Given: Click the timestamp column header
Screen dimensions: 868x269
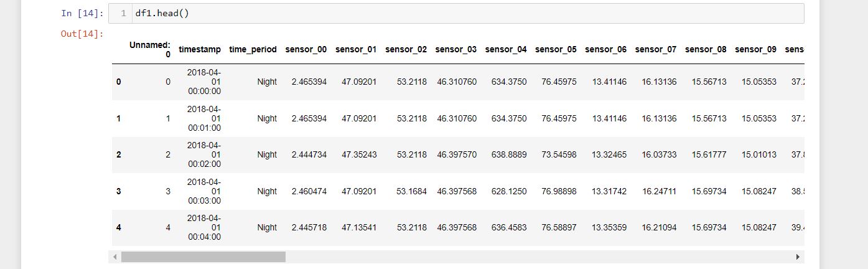Looking at the screenshot, I should 200,49.
